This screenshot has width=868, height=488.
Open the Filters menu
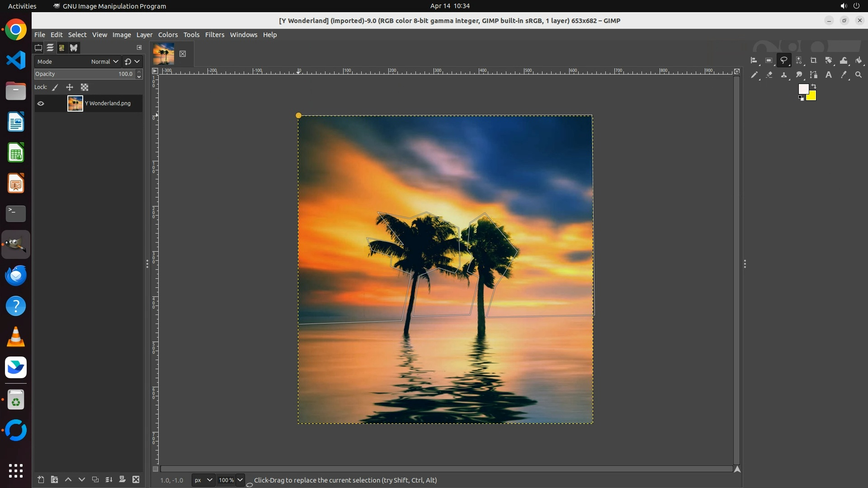pos(214,35)
